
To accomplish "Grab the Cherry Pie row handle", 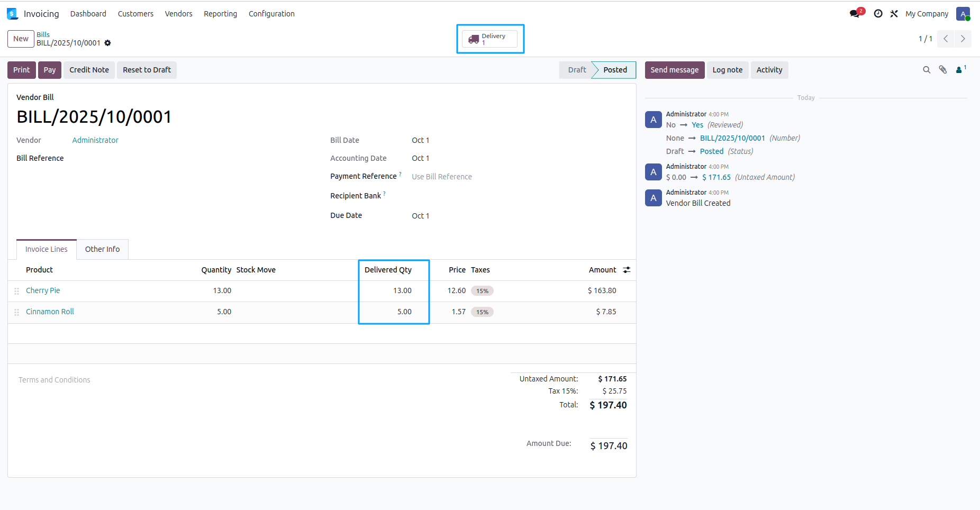I will [x=16, y=291].
